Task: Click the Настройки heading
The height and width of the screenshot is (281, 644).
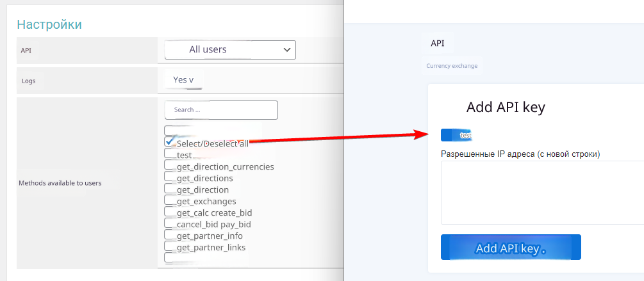Action: point(49,25)
